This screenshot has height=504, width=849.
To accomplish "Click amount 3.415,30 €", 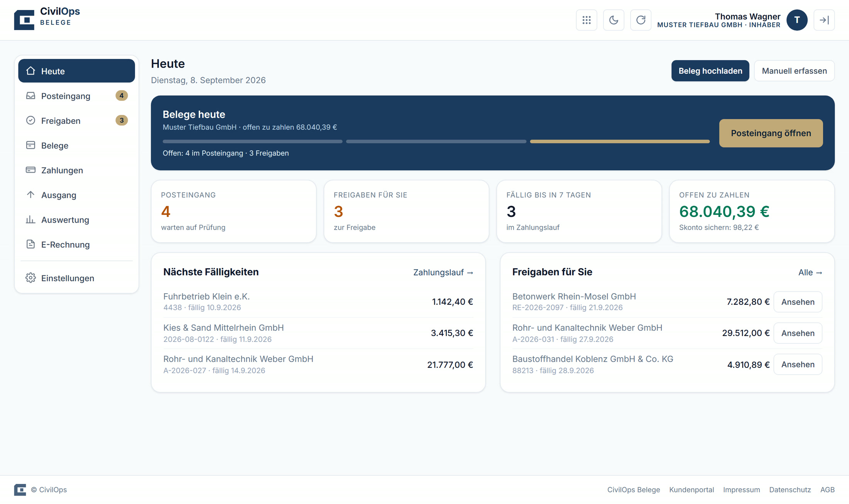I will pyautogui.click(x=452, y=333).
